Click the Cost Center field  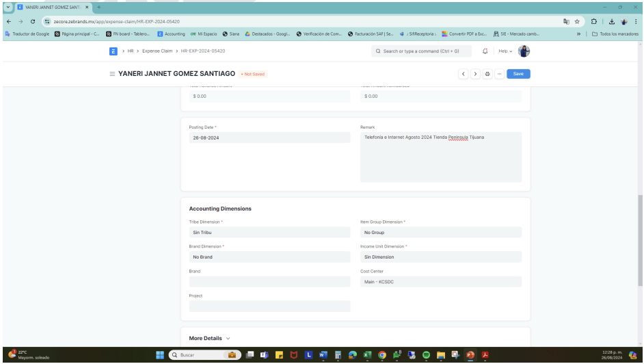click(x=440, y=282)
